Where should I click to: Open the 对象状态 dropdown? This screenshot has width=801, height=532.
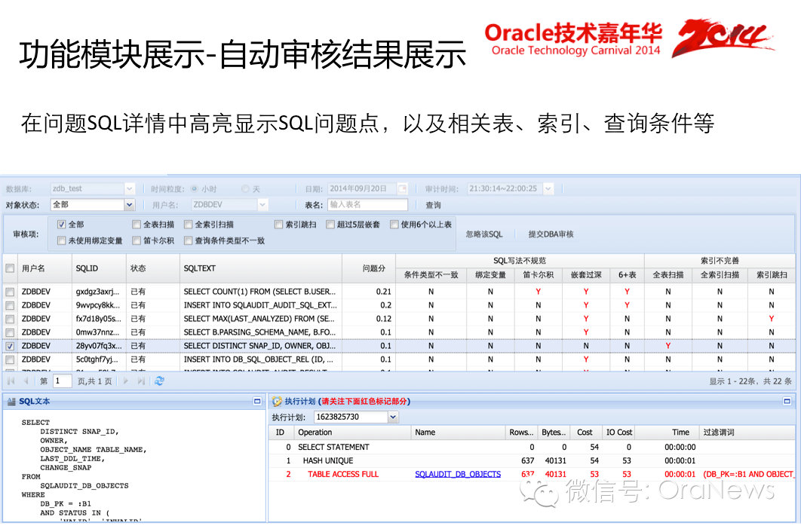click(x=129, y=205)
